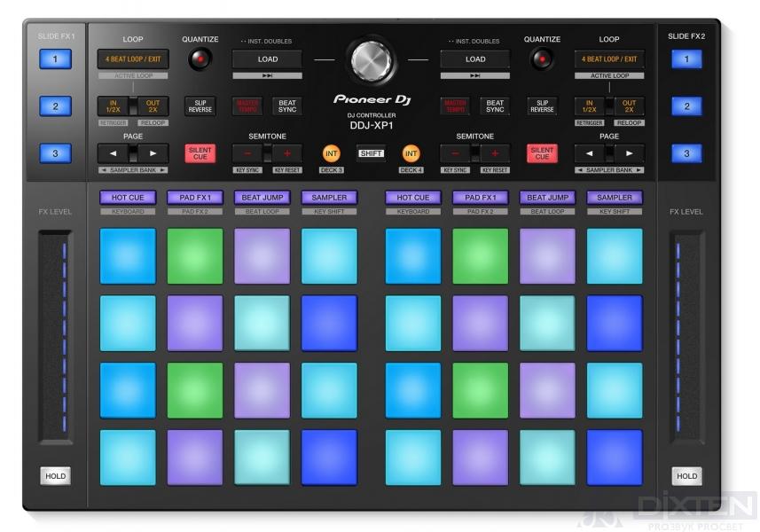The height and width of the screenshot is (532, 760).
Task: Hit the right deck SEMITONE minus button
Action: [x=455, y=153]
